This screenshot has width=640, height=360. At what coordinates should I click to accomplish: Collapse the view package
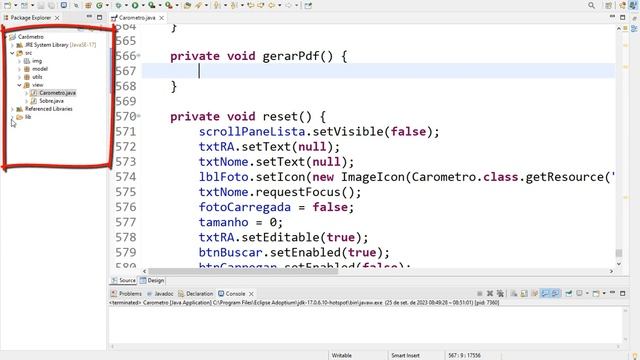(x=19, y=85)
